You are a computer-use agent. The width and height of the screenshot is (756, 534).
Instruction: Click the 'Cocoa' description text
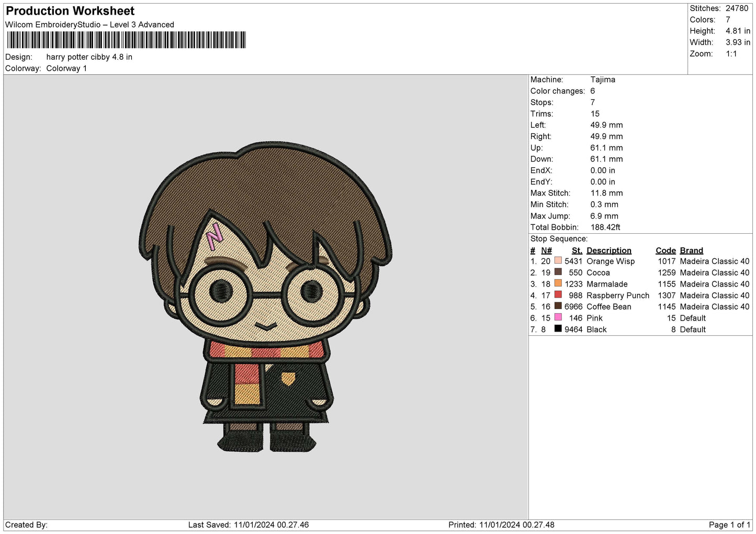[x=598, y=272]
